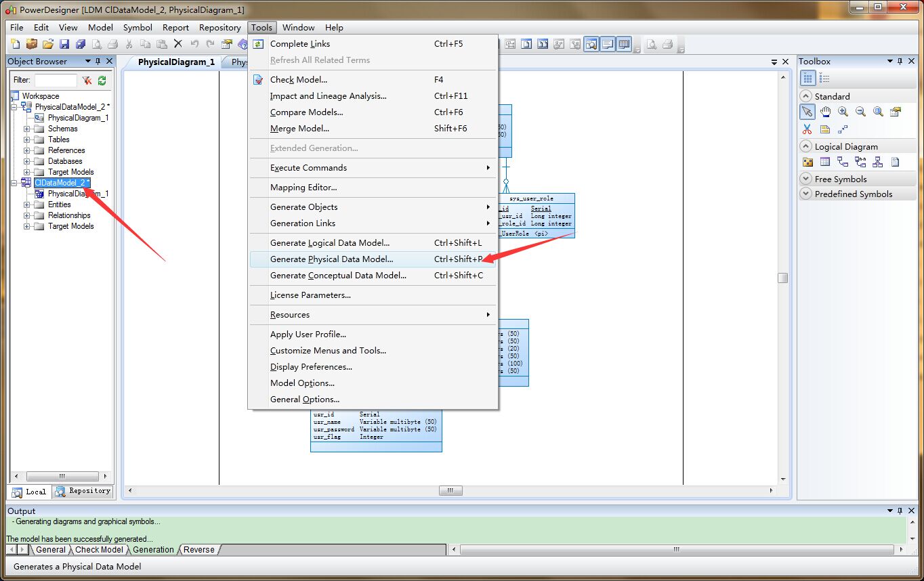Switch to Repository browser tab
Screen dimensions: 924x581
tap(83, 491)
